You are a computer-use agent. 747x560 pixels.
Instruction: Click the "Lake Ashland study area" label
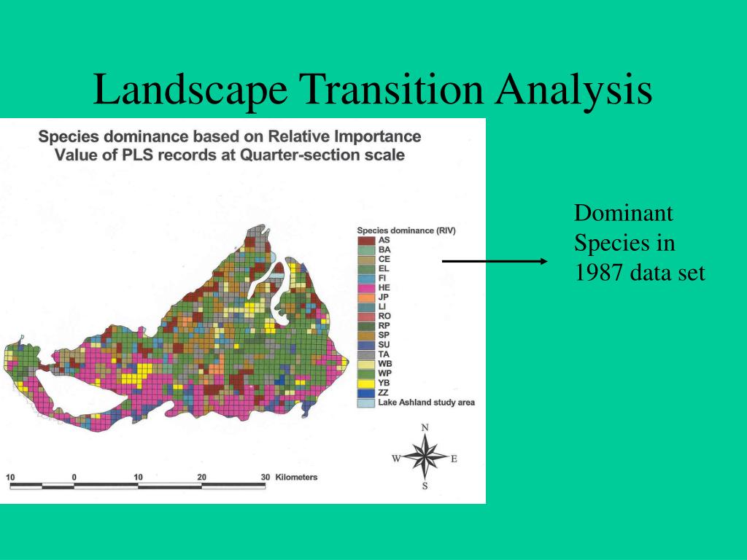click(x=426, y=402)
